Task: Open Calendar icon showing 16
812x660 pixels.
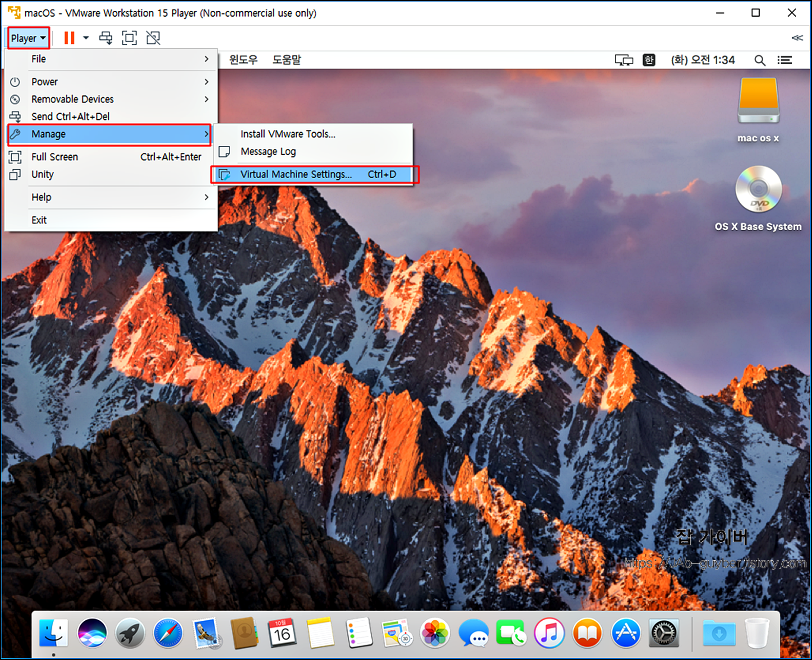Action: tap(282, 632)
